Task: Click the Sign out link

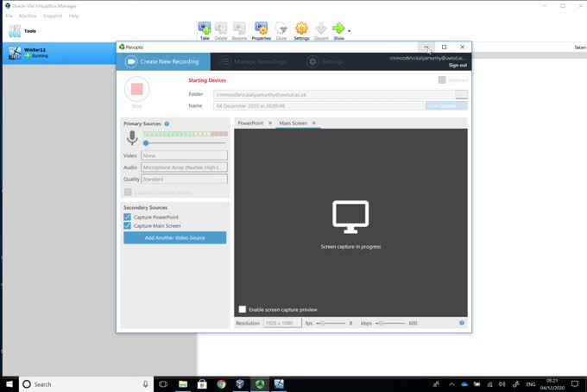Action: (x=458, y=65)
